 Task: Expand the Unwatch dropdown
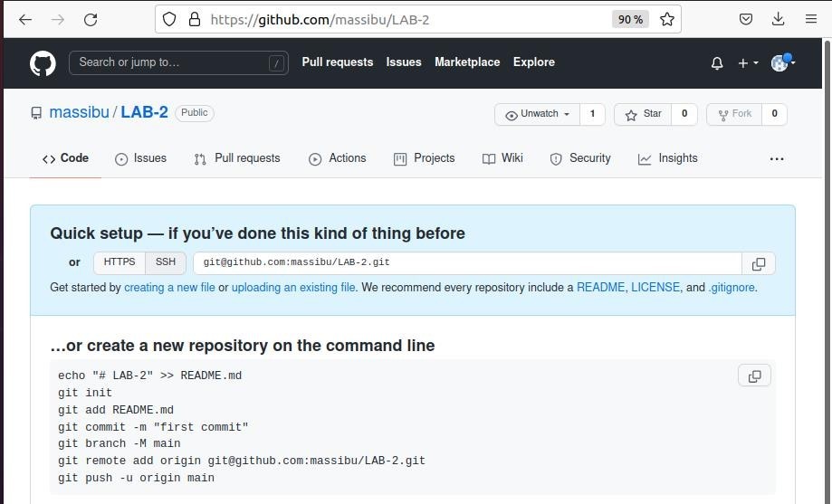click(x=538, y=114)
